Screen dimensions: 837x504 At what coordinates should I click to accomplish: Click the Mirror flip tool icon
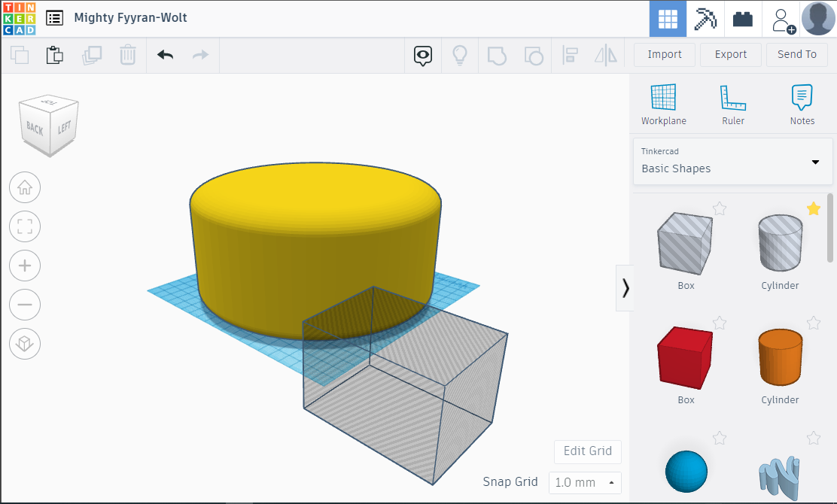pos(606,55)
